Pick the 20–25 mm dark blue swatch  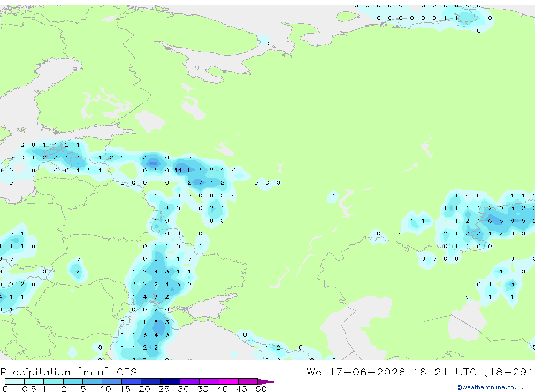click(x=151, y=381)
